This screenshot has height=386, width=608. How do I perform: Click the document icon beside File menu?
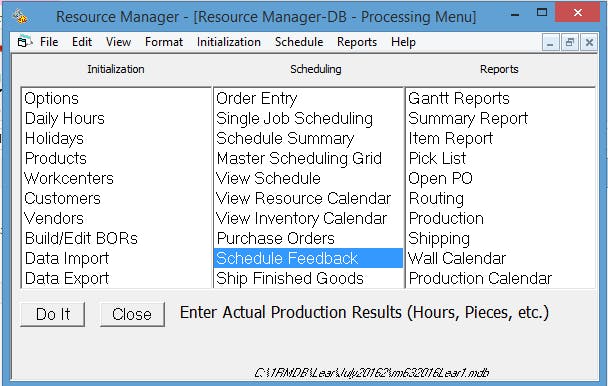pos(24,42)
